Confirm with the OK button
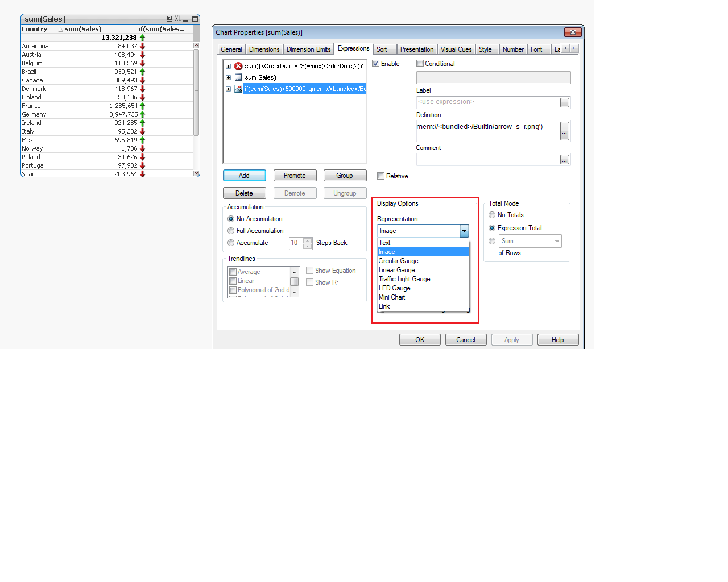The height and width of the screenshot is (582, 728). pos(420,340)
